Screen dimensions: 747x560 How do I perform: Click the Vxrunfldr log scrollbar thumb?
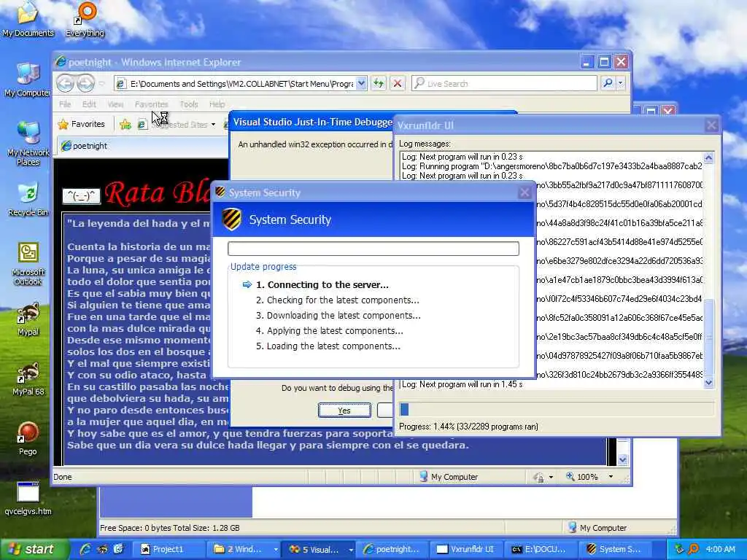coord(709,337)
